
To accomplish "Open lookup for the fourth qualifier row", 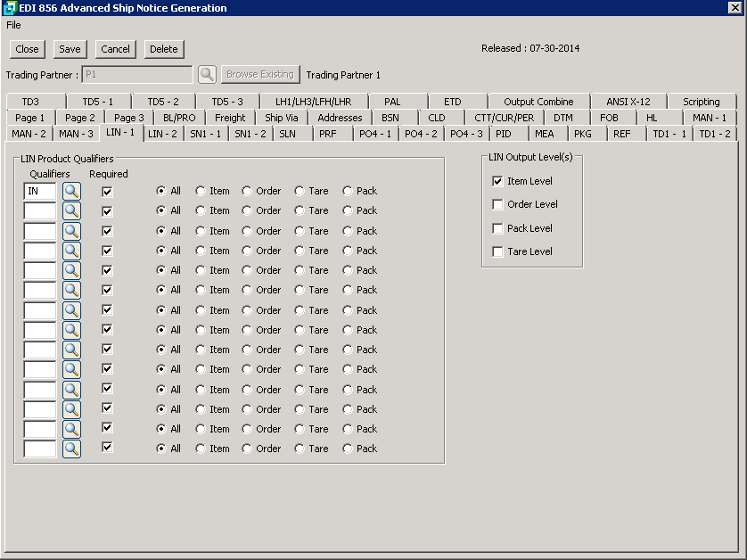I will (71, 251).
